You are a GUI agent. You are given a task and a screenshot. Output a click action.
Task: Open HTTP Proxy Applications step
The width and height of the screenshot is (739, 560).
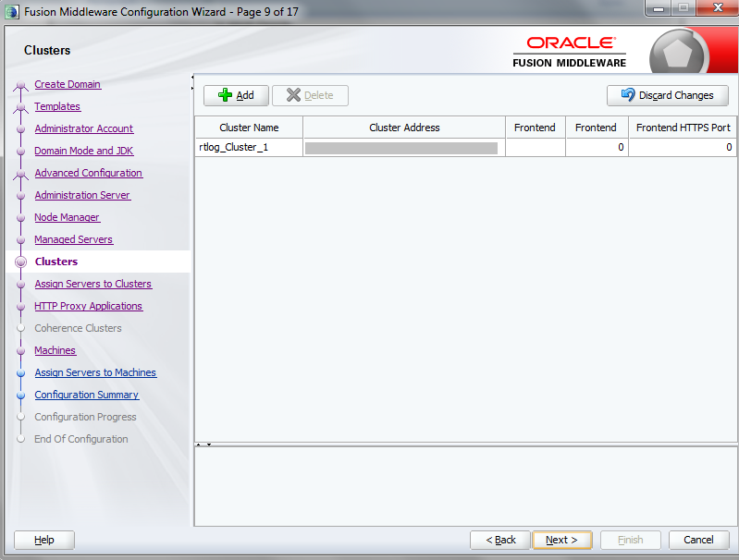pos(89,306)
